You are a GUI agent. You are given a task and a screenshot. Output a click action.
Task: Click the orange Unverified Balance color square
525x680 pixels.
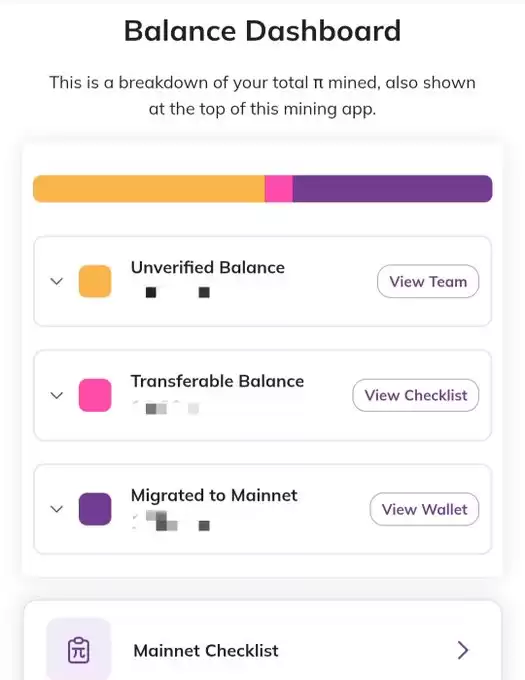(x=95, y=281)
